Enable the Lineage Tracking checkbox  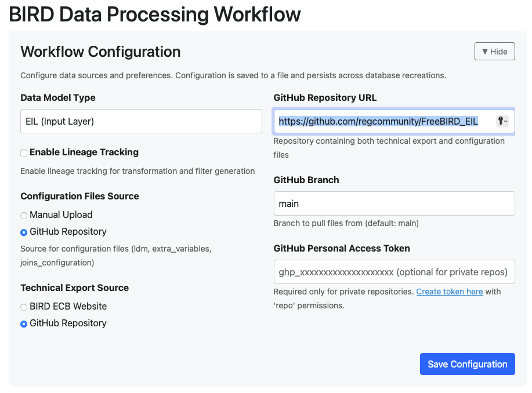coord(24,153)
